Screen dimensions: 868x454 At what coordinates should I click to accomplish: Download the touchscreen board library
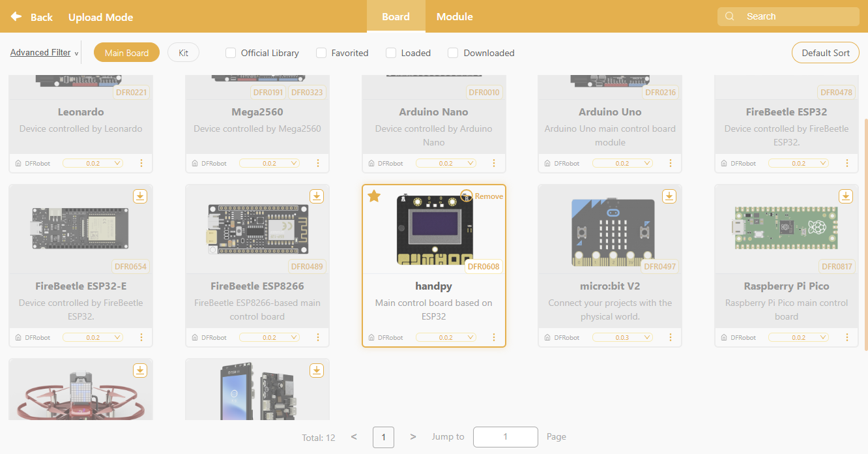[316, 370]
